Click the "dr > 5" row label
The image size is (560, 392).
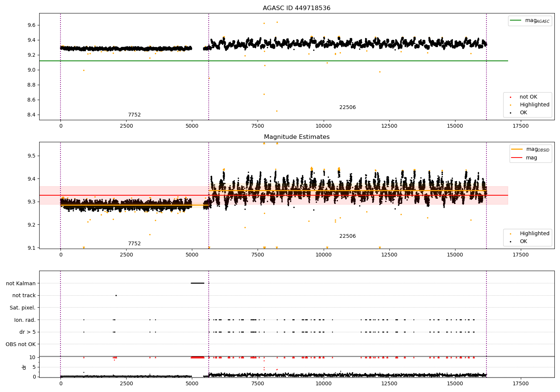click(x=28, y=332)
